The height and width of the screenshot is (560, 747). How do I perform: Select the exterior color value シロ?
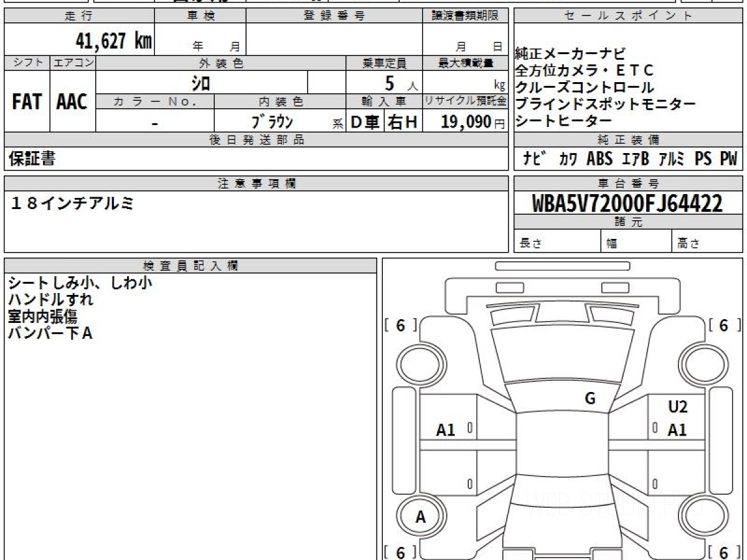[x=200, y=82]
